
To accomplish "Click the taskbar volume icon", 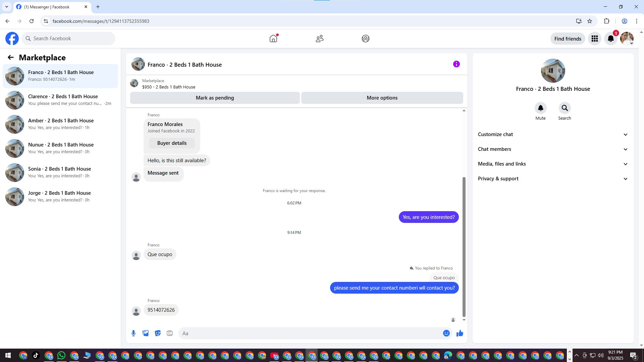I will (x=600, y=356).
